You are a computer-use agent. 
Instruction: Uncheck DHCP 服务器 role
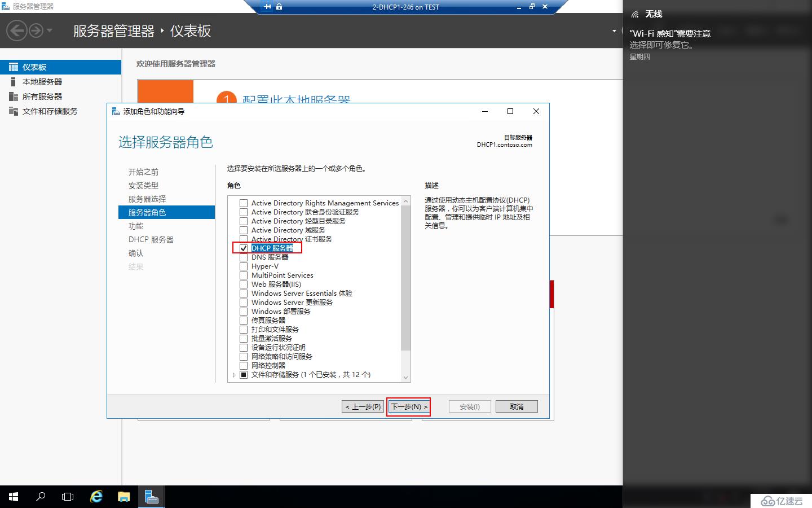pos(244,248)
